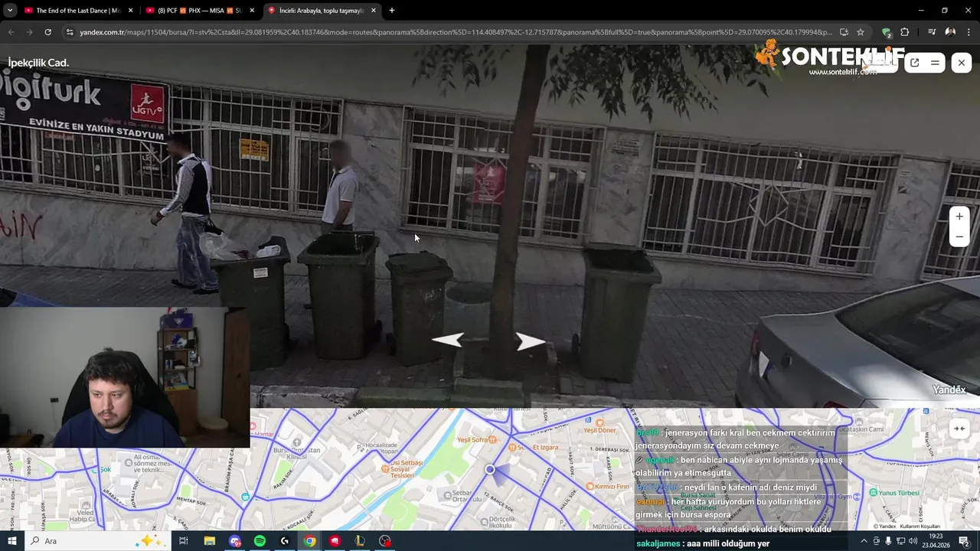Close the Yandex panorama viewer

click(962, 63)
